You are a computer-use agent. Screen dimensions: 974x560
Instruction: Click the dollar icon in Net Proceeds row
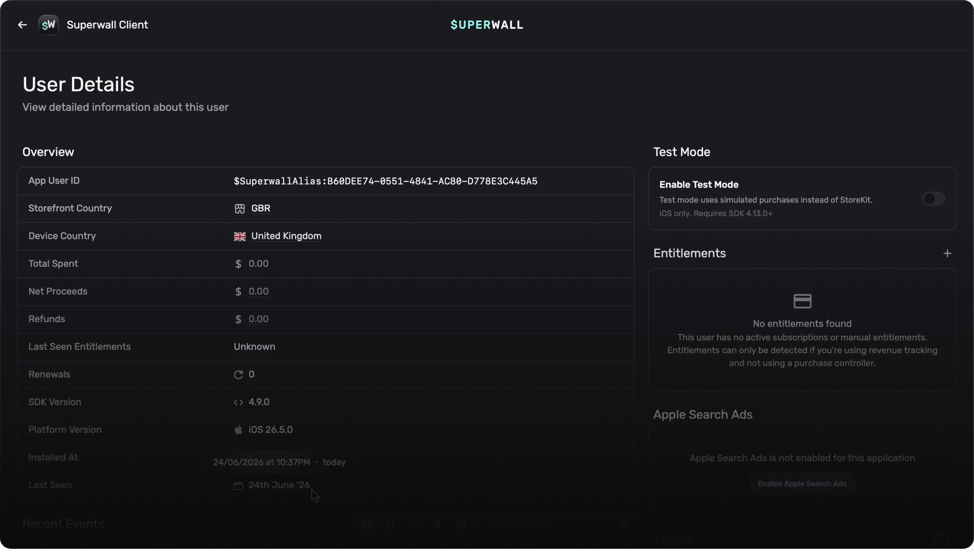[238, 292]
